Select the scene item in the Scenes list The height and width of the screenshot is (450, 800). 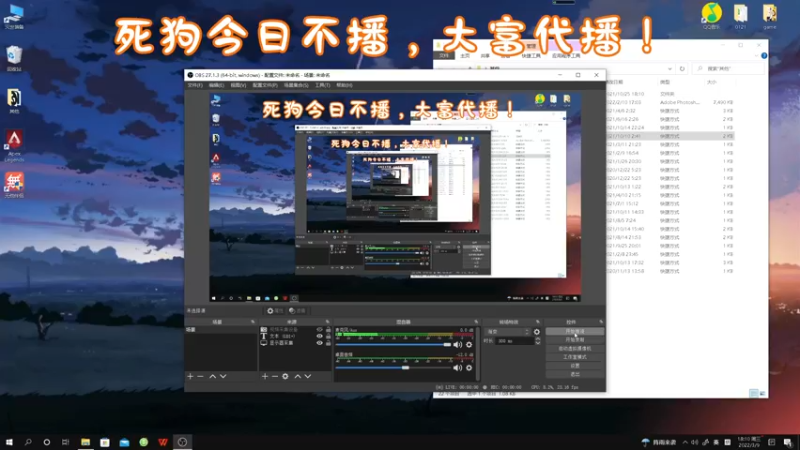[221, 330]
